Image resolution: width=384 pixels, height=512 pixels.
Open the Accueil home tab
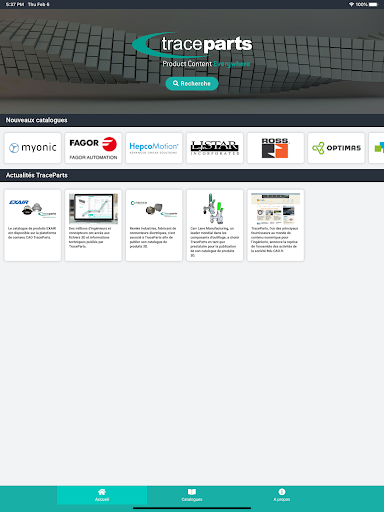pos(102,495)
